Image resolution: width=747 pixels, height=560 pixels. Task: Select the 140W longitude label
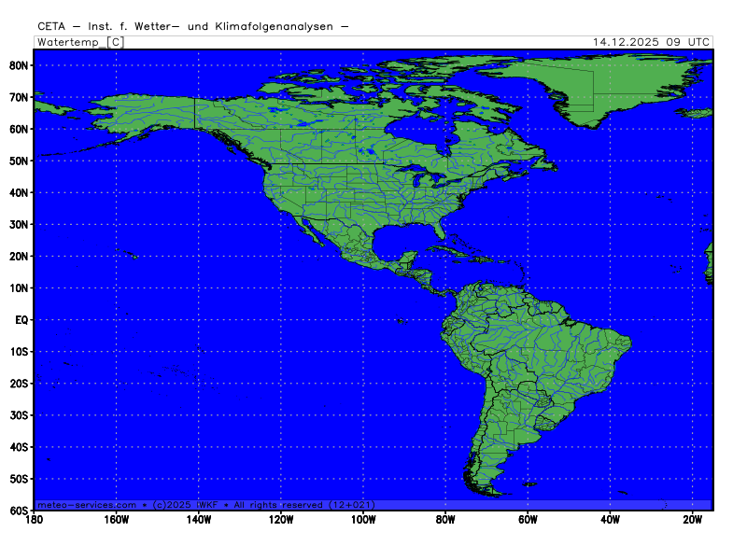[x=198, y=520]
